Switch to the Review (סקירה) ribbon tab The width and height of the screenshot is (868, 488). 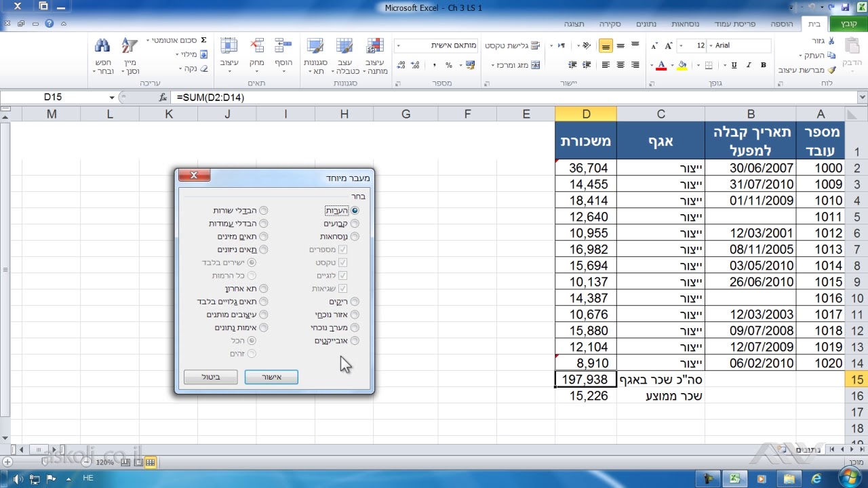coord(610,24)
